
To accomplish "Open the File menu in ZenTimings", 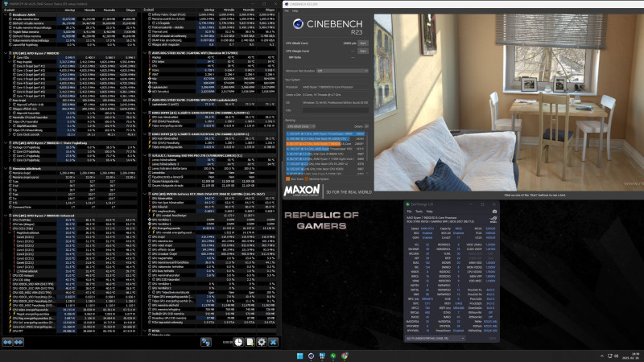I will point(409,212).
